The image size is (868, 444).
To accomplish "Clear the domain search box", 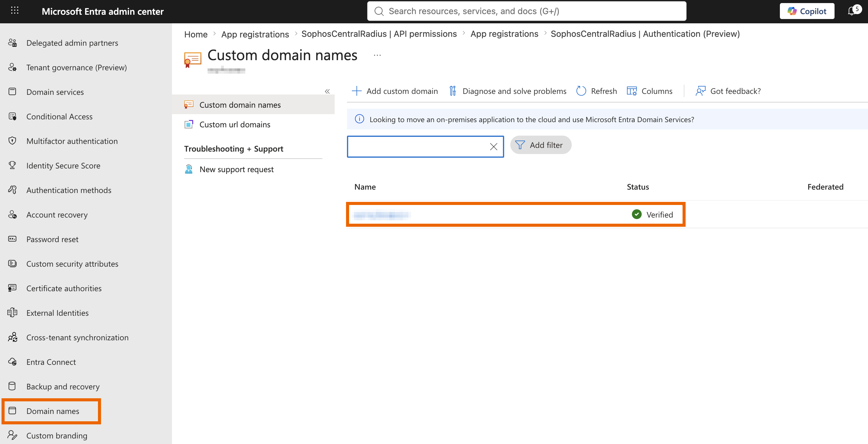I will click(493, 146).
